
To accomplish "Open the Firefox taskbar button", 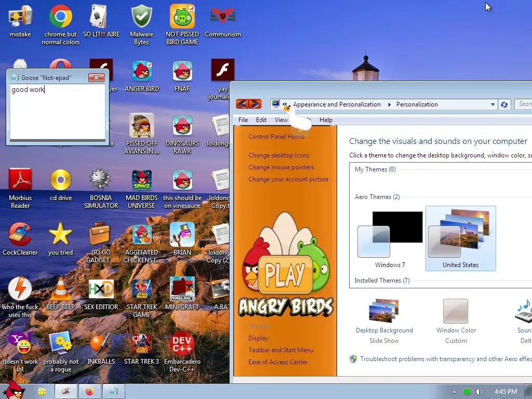I will tap(90, 392).
